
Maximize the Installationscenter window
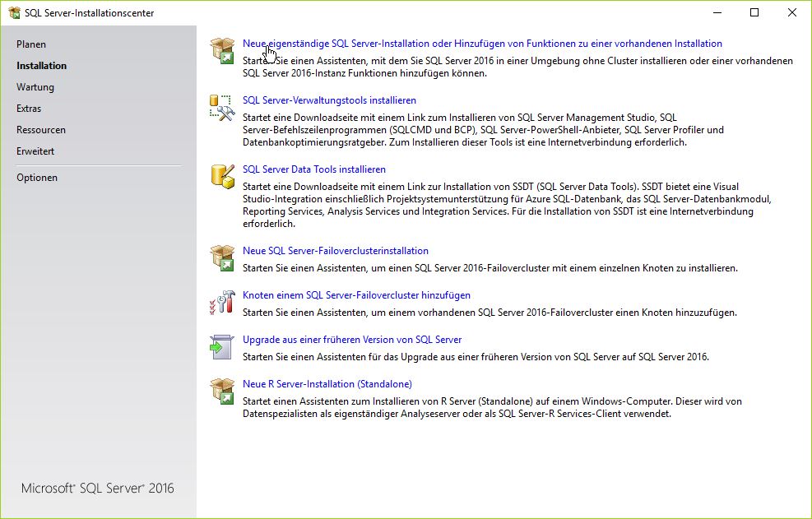click(754, 12)
